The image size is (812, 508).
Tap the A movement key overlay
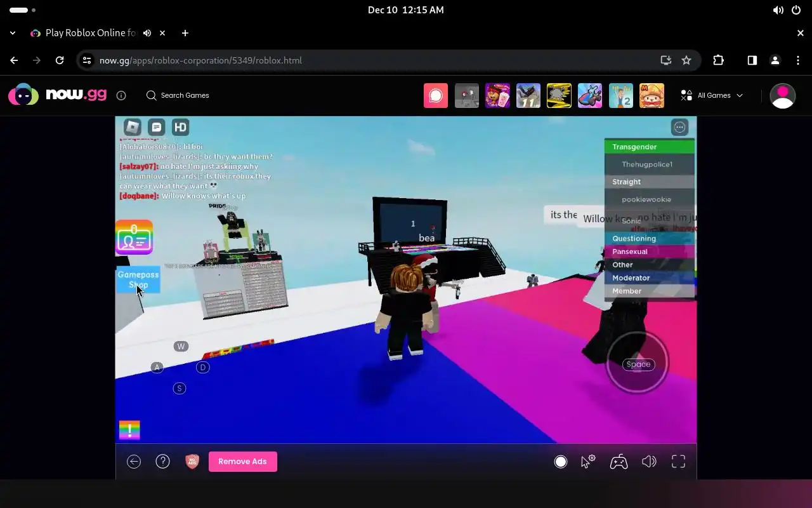(x=157, y=367)
